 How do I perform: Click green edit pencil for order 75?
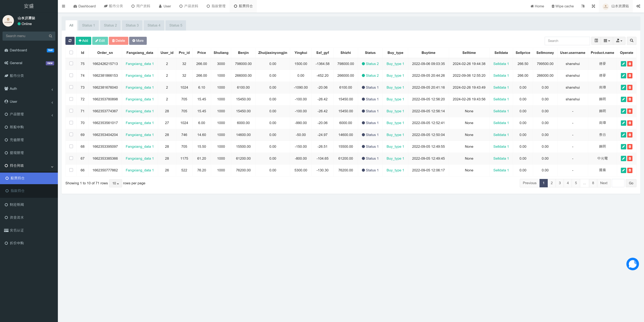[x=623, y=64]
